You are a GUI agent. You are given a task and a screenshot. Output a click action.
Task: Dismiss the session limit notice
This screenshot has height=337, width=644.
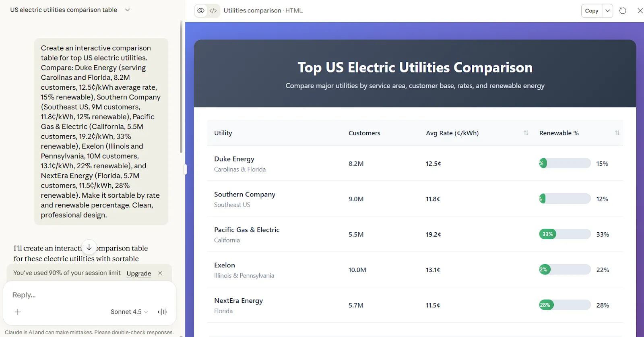[x=160, y=273]
